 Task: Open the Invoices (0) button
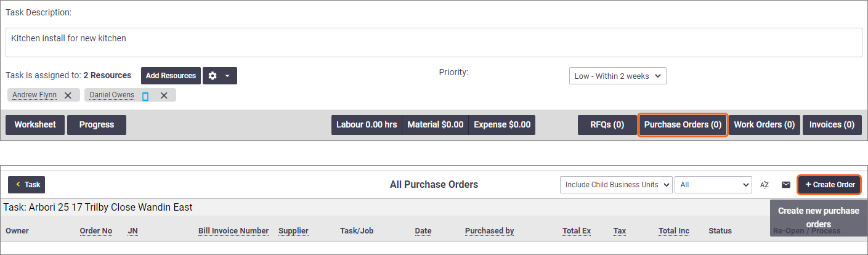pyautogui.click(x=832, y=124)
